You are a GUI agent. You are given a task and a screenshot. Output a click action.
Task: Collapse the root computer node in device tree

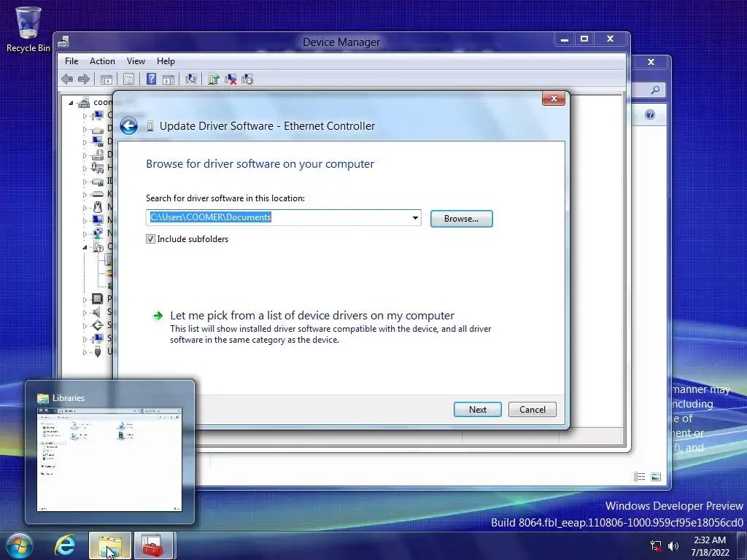tap(71, 102)
